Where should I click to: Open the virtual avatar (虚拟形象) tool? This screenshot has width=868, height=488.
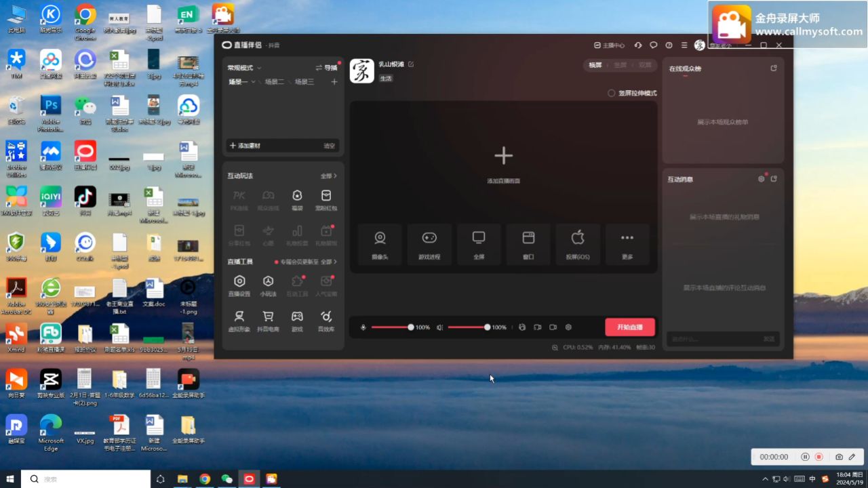pos(239,321)
